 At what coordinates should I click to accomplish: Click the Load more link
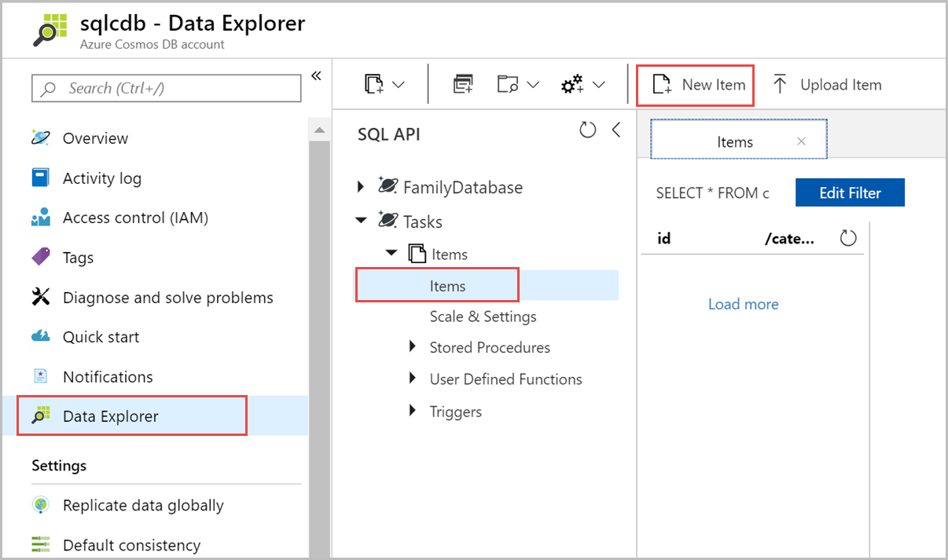coord(743,304)
